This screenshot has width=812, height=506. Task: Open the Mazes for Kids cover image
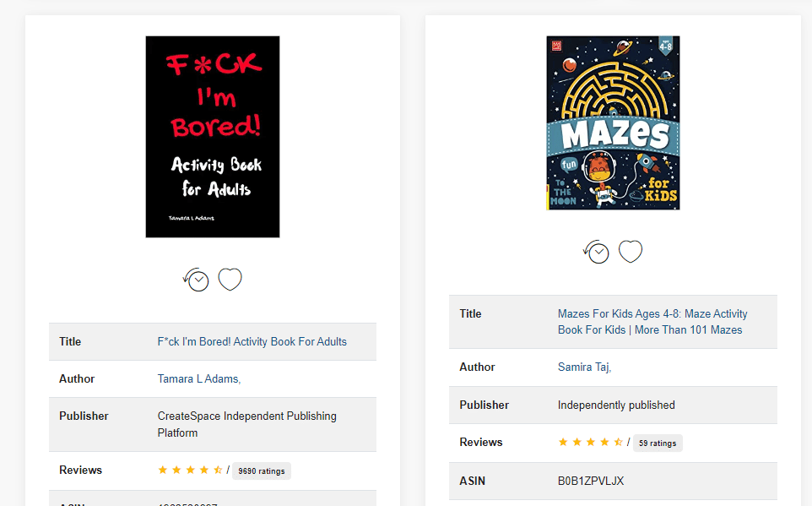(x=613, y=122)
